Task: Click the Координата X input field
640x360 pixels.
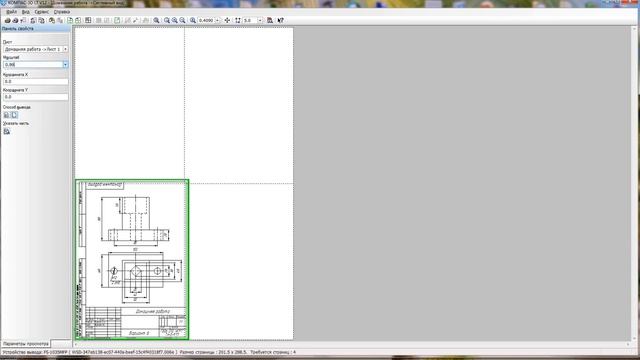Action: coord(36,82)
